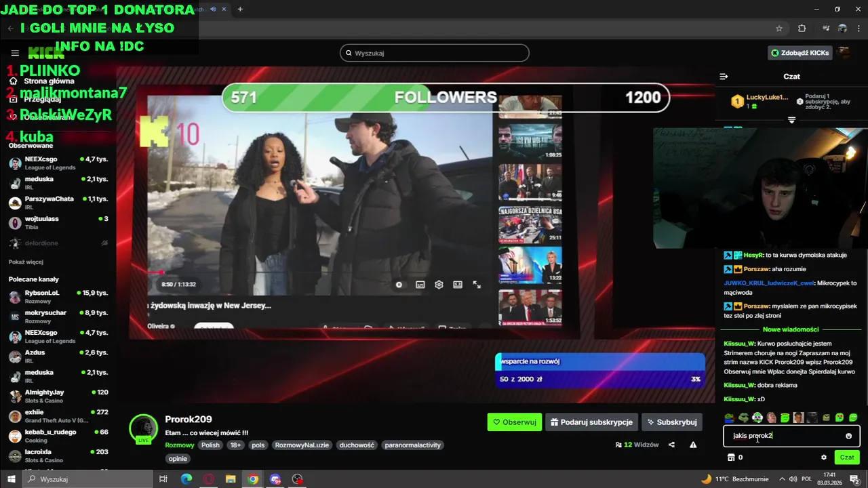Image resolution: width=868 pixels, height=488 pixels.
Task: Toggle subtitles on the embedded video
Action: pyautogui.click(x=420, y=285)
